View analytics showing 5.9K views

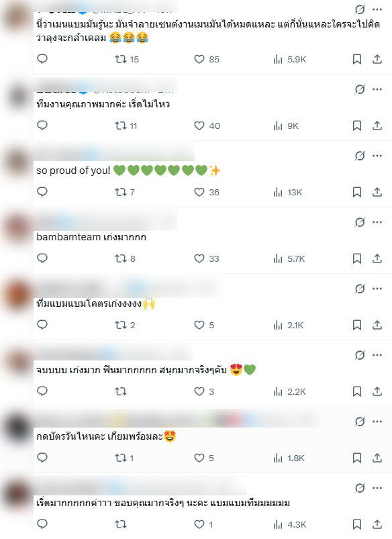pyautogui.click(x=289, y=59)
